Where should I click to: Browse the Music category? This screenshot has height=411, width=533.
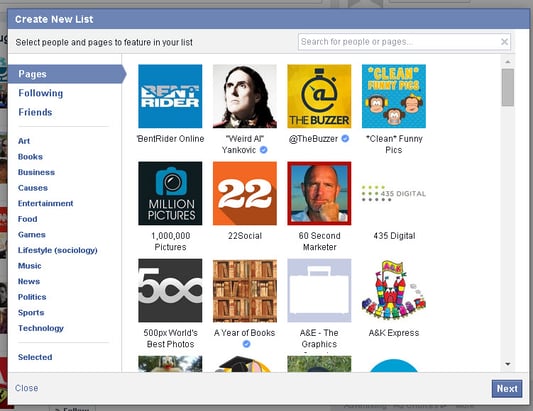tap(30, 266)
